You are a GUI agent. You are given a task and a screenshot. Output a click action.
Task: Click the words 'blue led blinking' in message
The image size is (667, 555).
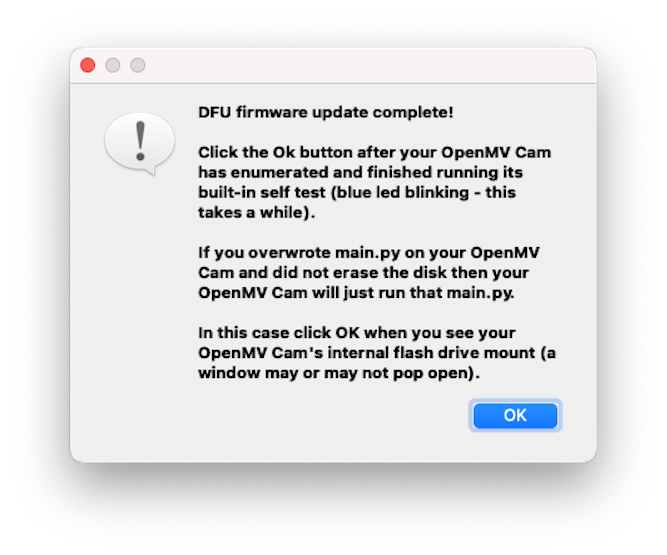pos(402,192)
